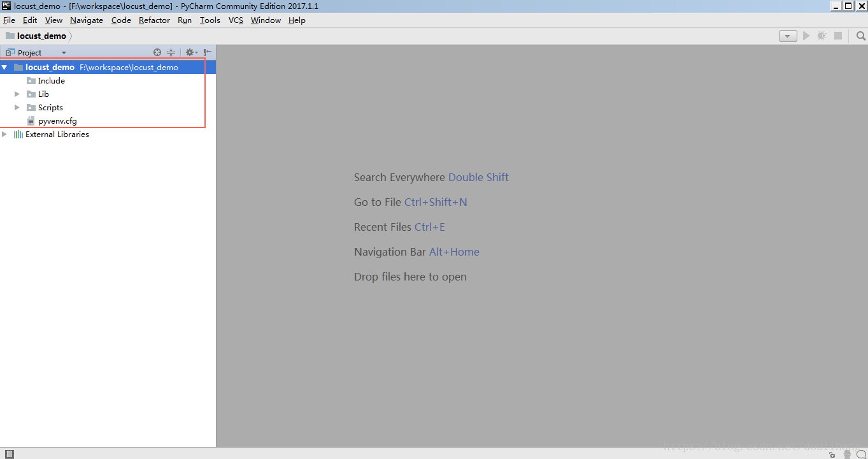
Task: Open the run configuration dropdown
Action: tap(788, 36)
